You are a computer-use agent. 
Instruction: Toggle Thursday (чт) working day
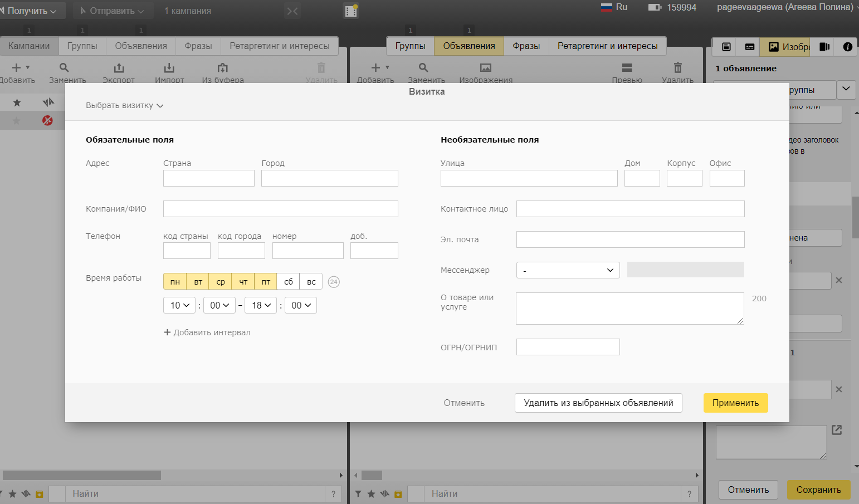[243, 282]
